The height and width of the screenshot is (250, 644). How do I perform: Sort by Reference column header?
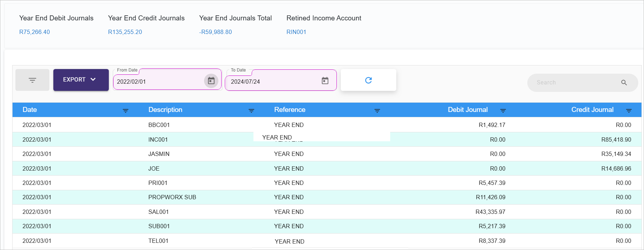[290, 110]
